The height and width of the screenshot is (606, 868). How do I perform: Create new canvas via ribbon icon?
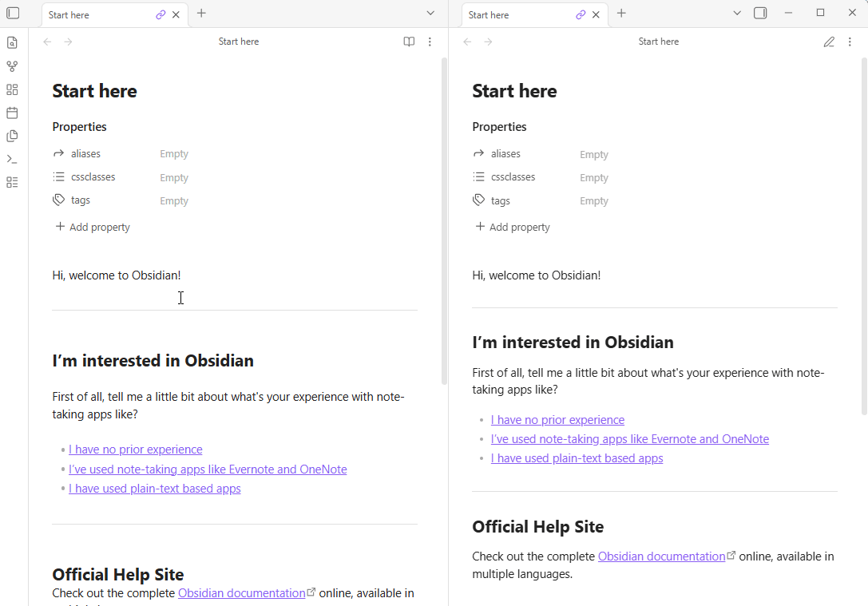12,89
